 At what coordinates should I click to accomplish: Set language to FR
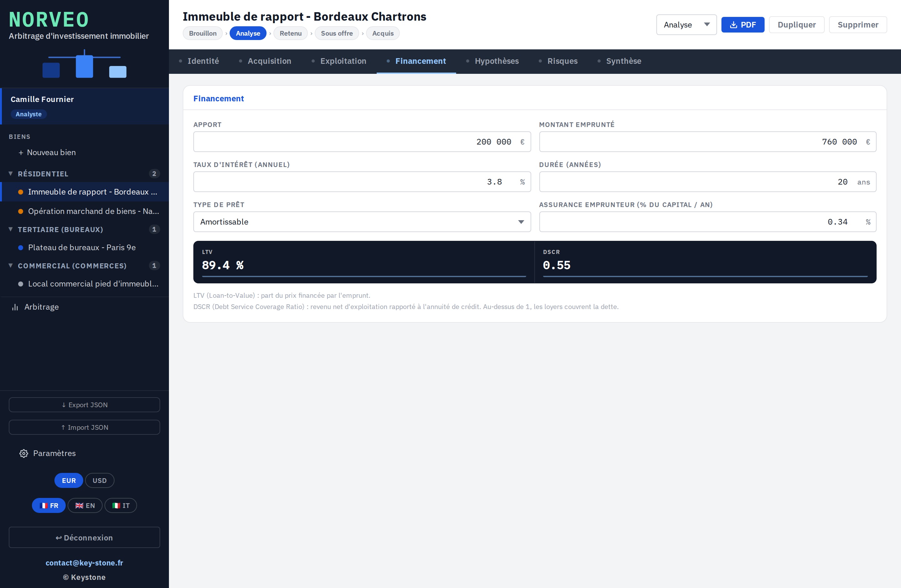(49, 505)
